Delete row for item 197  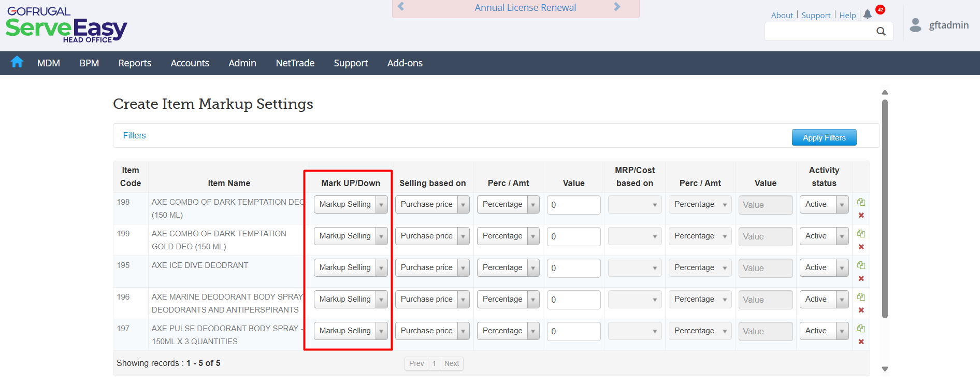coord(861,342)
